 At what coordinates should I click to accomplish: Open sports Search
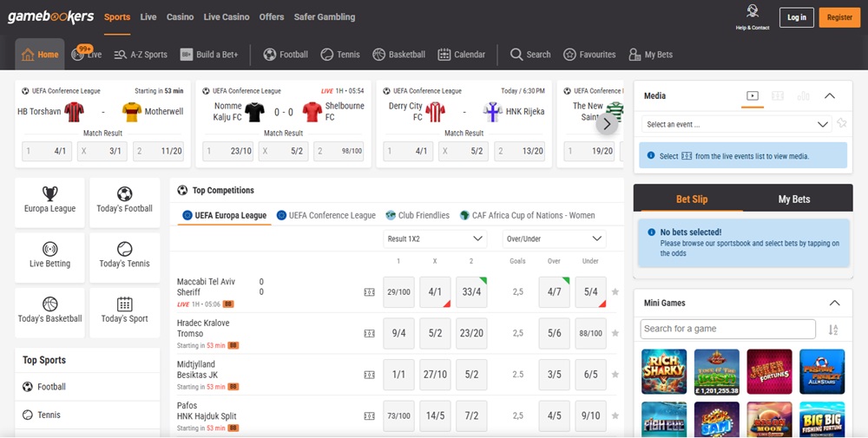pyautogui.click(x=530, y=54)
